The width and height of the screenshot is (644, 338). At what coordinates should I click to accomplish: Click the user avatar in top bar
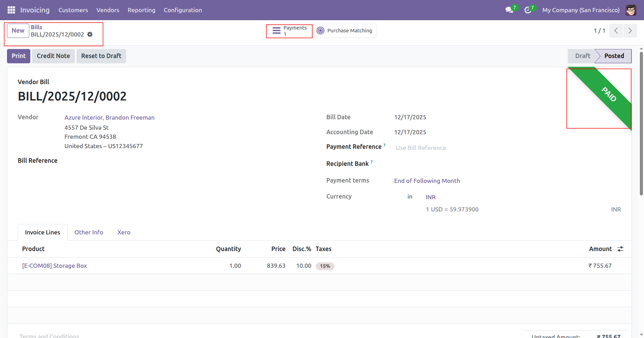point(630,10)
